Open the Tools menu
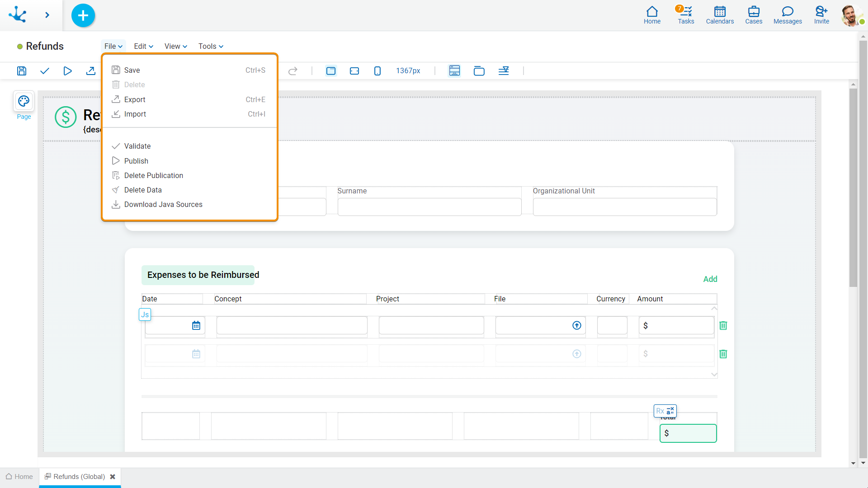 click(211, 46)
